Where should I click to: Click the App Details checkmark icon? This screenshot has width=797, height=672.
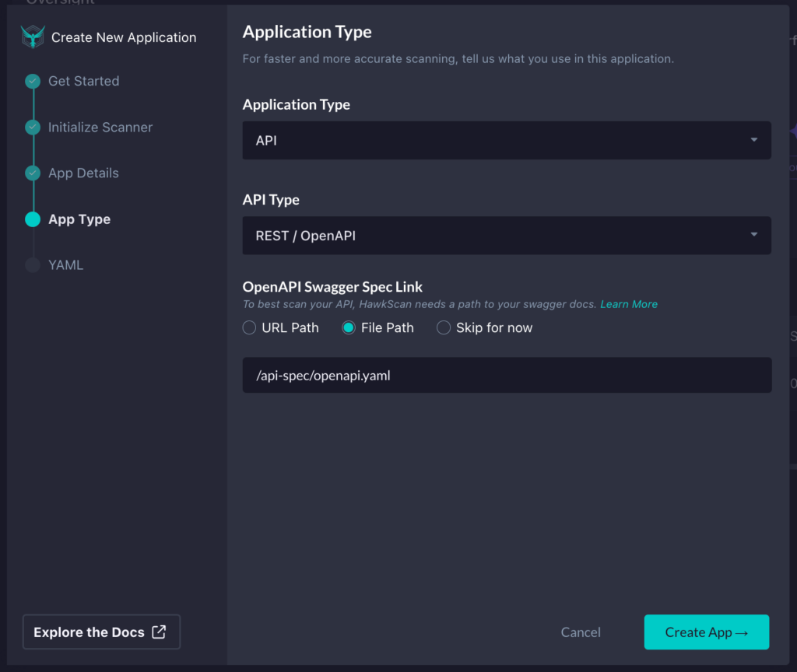[32, 173]
